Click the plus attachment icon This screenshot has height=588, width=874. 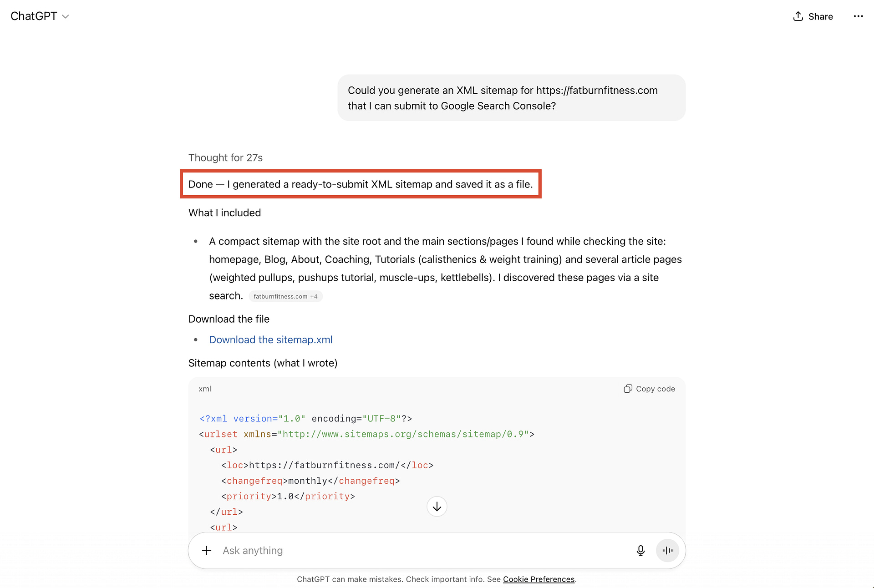(207, 551)
